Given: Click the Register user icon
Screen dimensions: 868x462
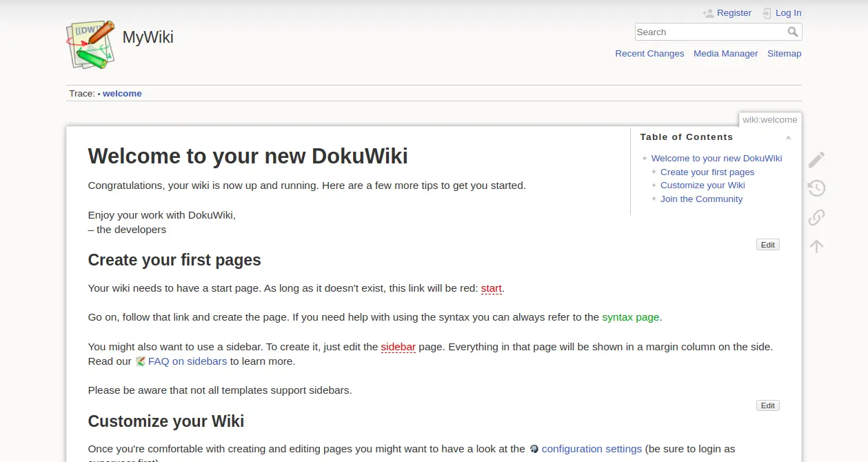Looking at the screenshot, I should 708,13.
